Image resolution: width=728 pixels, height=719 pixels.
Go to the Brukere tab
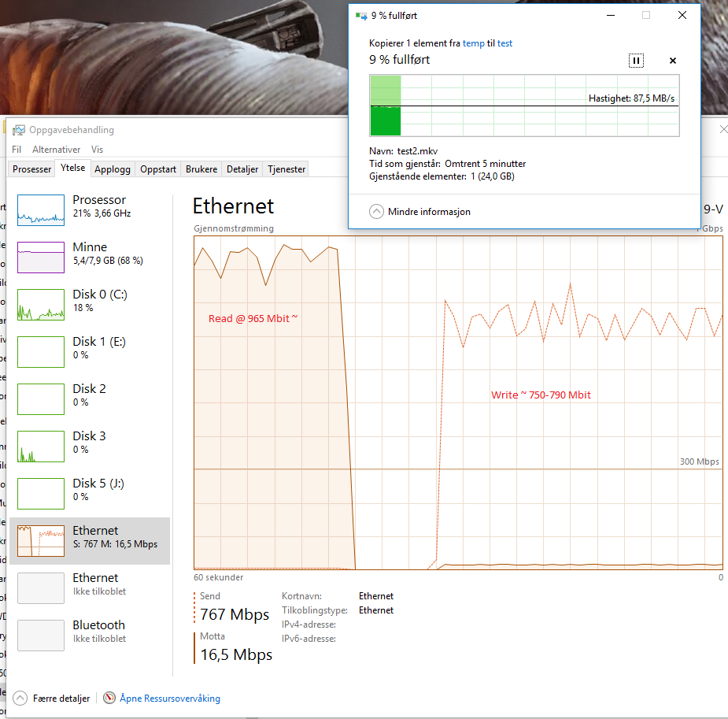click(201, 169)
